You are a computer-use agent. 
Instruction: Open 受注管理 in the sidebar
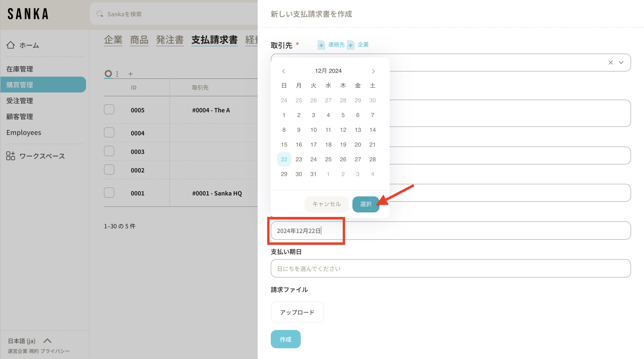19,101
